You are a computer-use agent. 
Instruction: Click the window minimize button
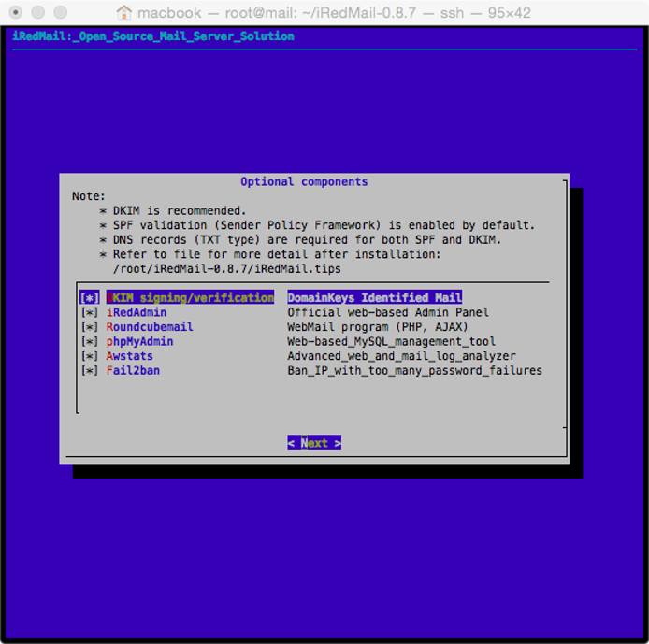[x=38, y=12]
